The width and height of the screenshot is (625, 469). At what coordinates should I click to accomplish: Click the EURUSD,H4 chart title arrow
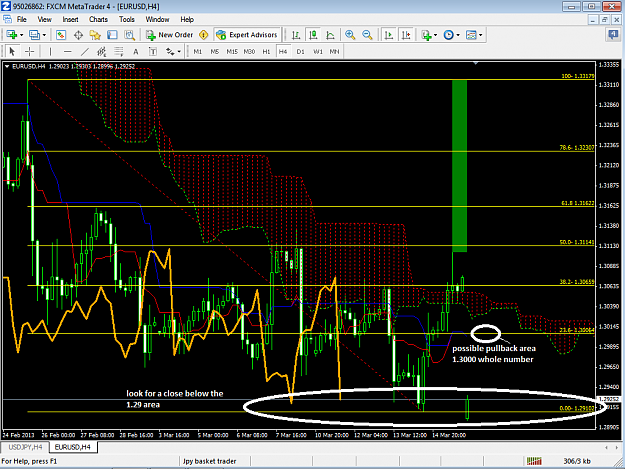point(7,67)
